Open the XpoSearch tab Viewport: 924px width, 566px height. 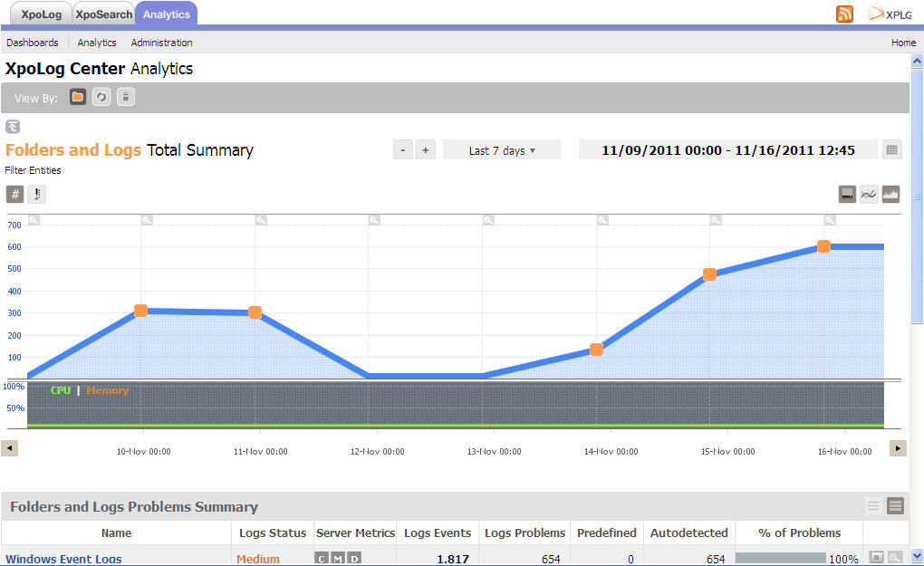pyautogui.click(x=103, y=14)
